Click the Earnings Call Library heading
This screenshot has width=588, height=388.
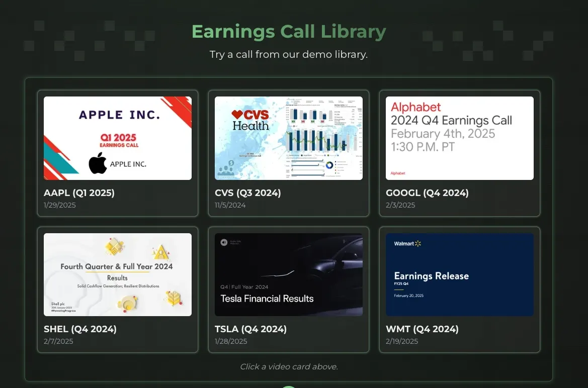[x=288, y=31]
